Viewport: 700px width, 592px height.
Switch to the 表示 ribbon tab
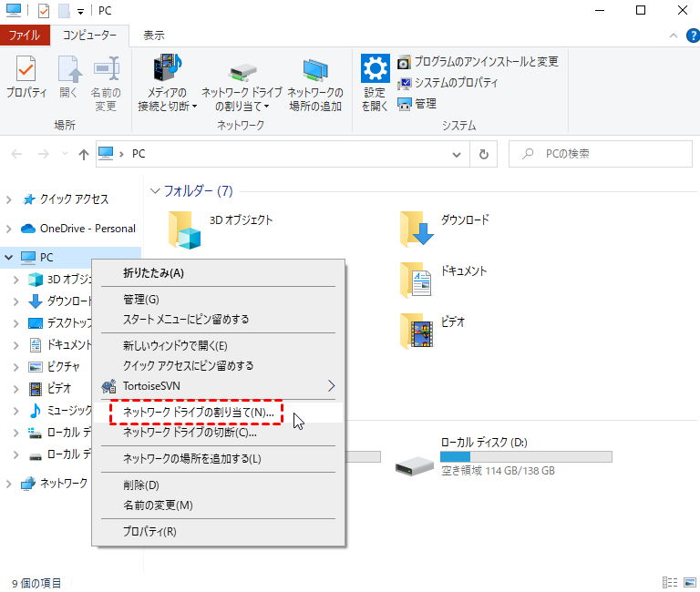pos(153,35)
